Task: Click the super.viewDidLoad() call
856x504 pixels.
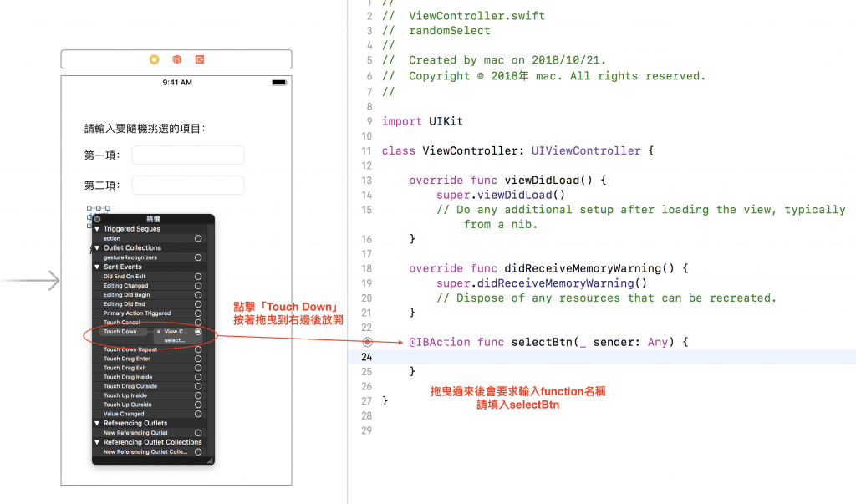Action: (x=501, y=195)
